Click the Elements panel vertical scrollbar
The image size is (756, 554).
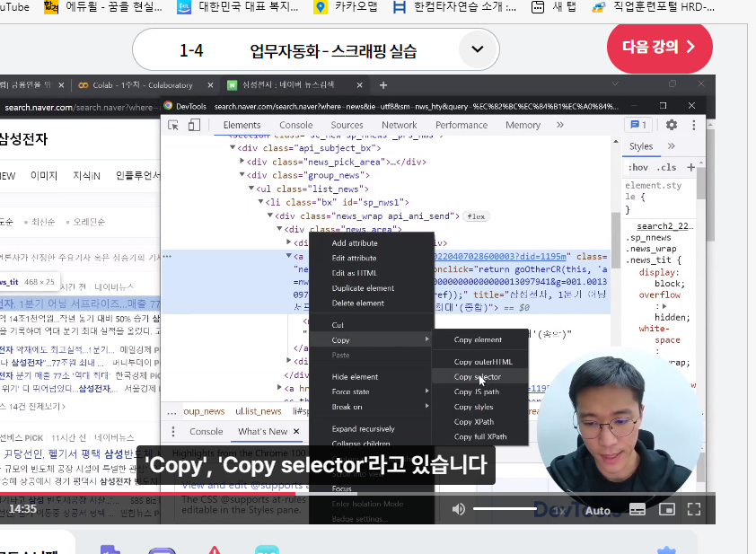click(615, 240)
